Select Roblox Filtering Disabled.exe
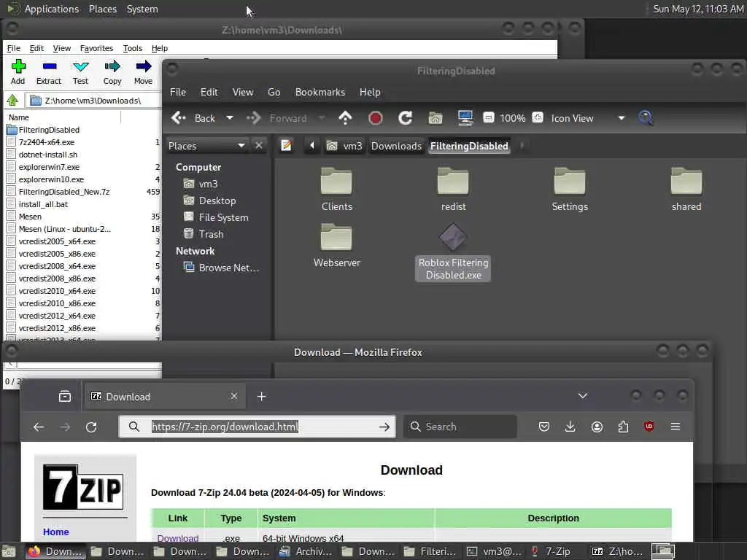This screenshot has height=560, width=747. pyautogui.click(x=453, y=252)
